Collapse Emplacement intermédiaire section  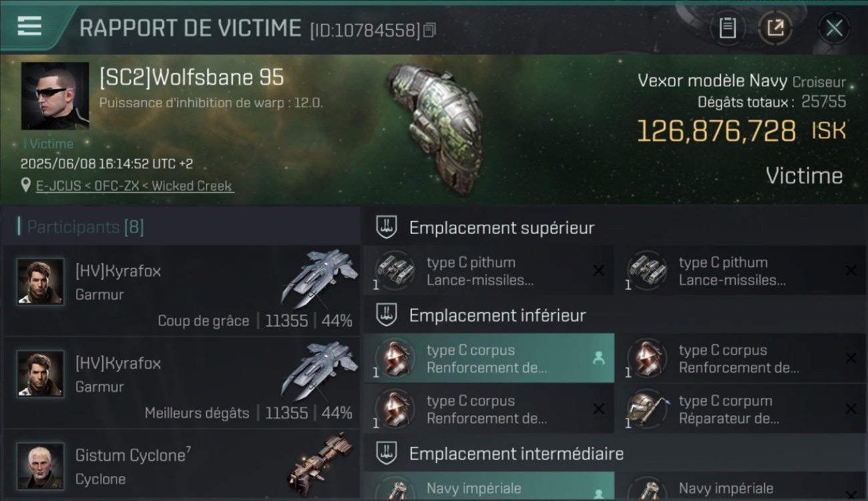click(x=387, y=454)
